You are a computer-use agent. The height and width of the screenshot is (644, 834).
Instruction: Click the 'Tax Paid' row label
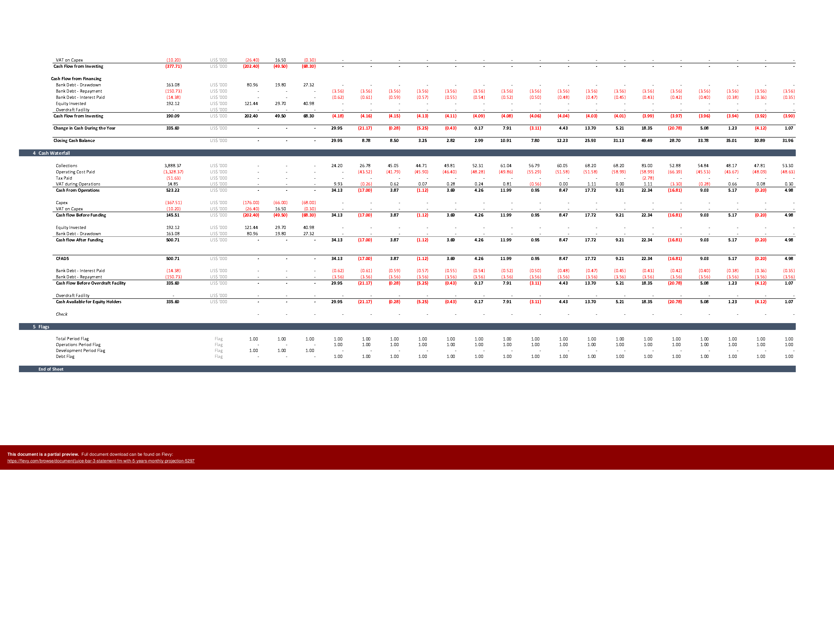click(64, 178)
